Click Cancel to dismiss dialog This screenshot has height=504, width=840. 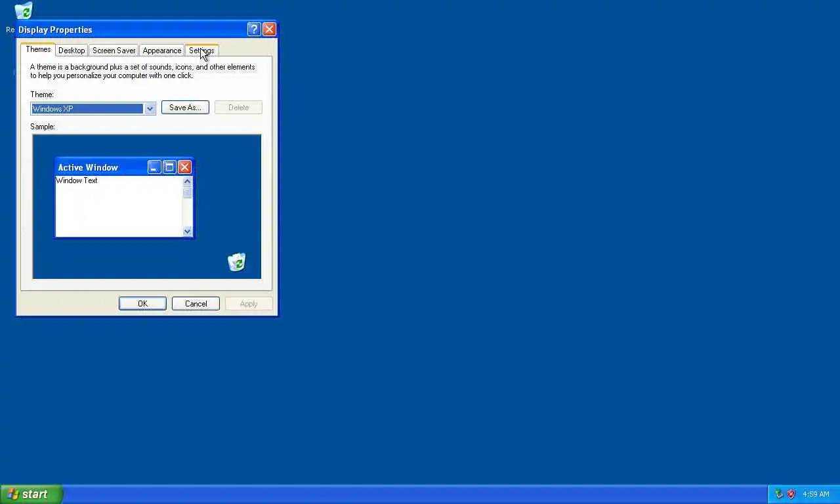[196, 304]
